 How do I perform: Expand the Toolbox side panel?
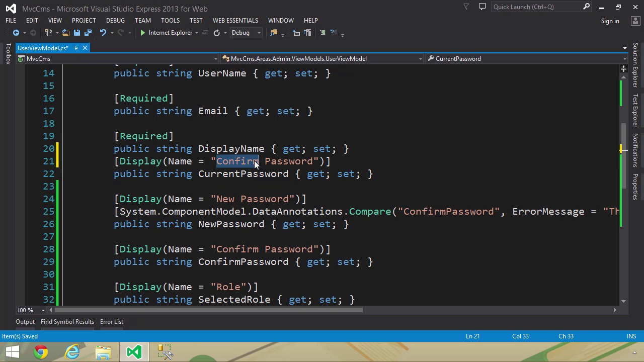tap(8, 54)
